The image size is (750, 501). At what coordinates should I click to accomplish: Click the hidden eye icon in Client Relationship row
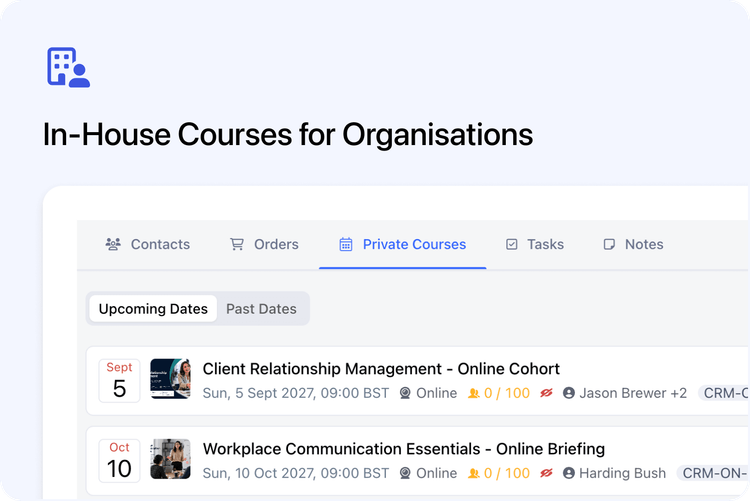(546, 393)
